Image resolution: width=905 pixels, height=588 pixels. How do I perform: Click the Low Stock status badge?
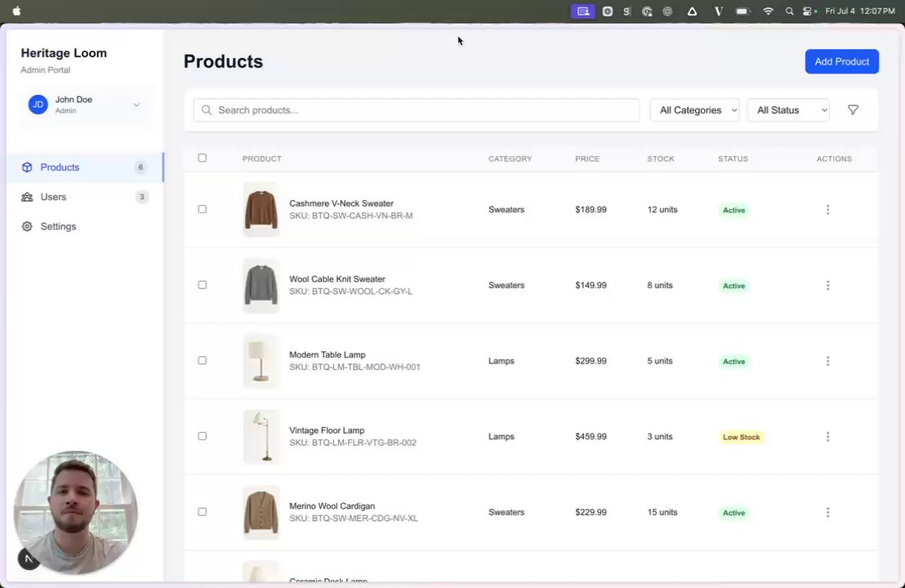click(741, 437)
